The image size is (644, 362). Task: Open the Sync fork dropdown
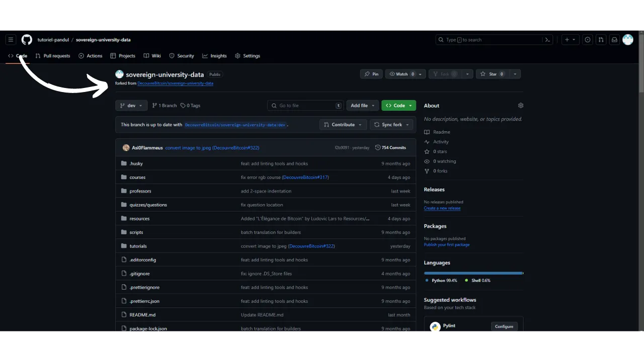point(391,125)
